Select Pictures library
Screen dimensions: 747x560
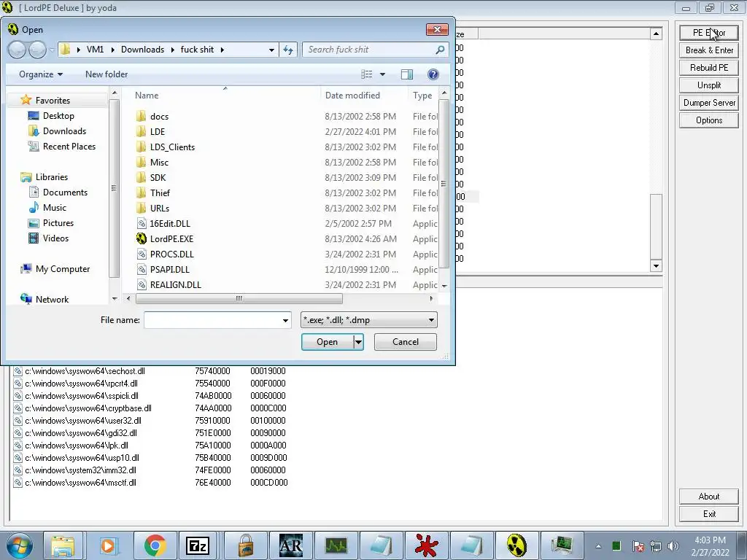tap(58, 223)
